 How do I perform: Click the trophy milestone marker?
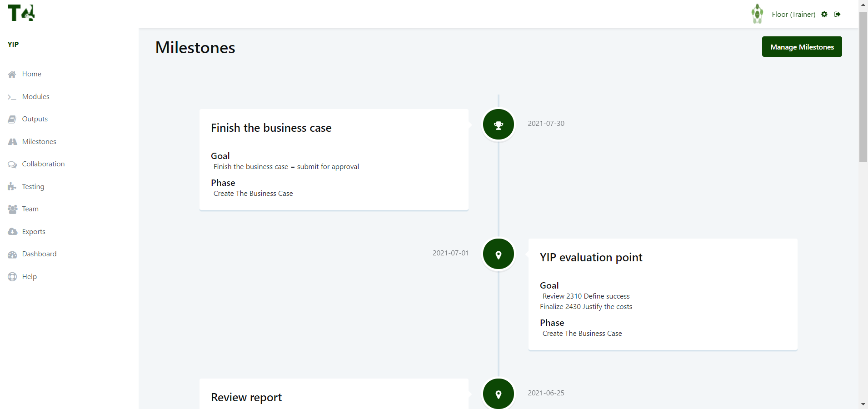[498, 124]
